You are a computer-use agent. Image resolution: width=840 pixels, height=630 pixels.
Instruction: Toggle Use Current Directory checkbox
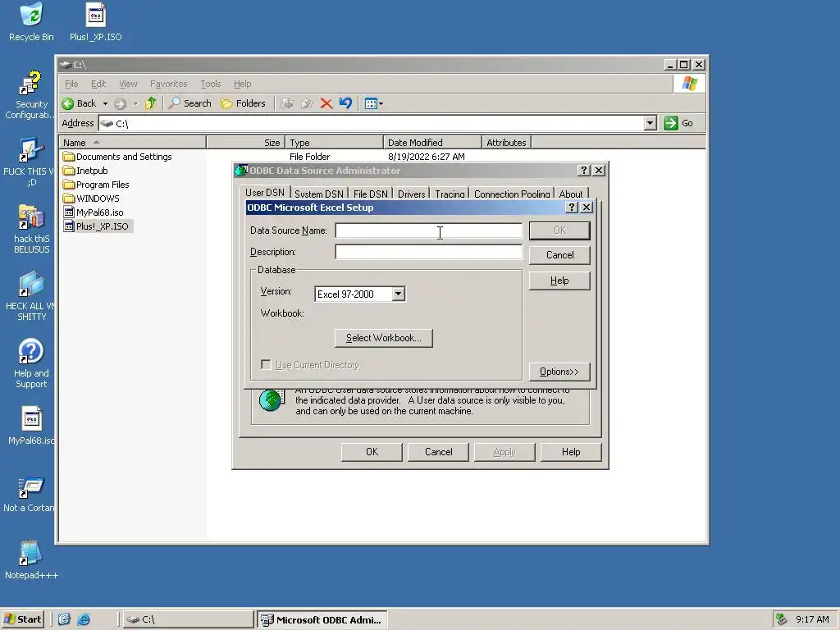pyautogui.click(x=266, y=365)
